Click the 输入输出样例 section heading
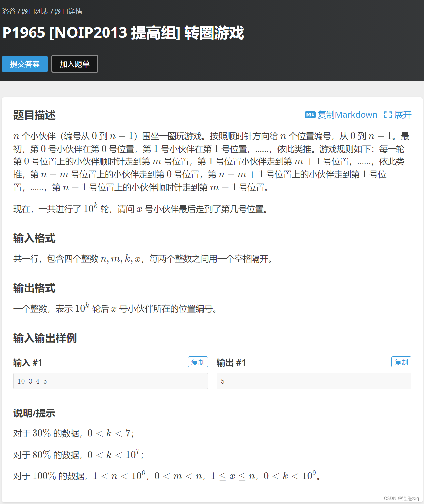The width and height of the screenshot is (424, 504). click(45, 338)
